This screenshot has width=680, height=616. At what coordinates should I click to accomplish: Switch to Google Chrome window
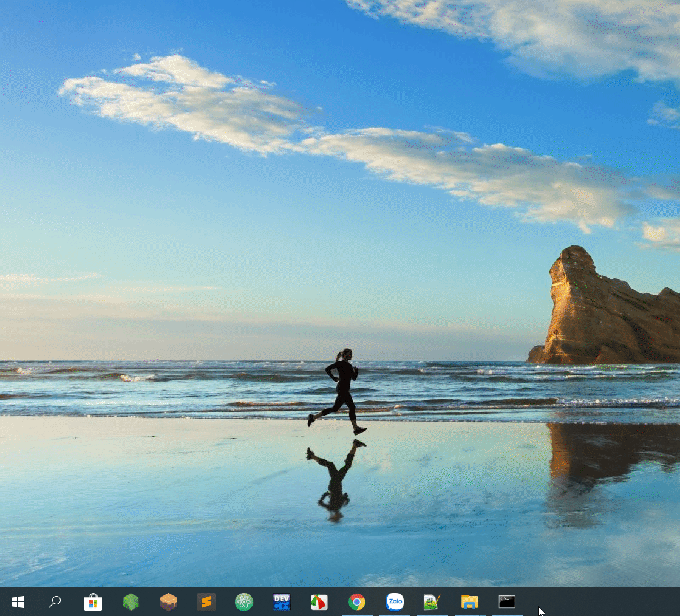tap(357, 601)
